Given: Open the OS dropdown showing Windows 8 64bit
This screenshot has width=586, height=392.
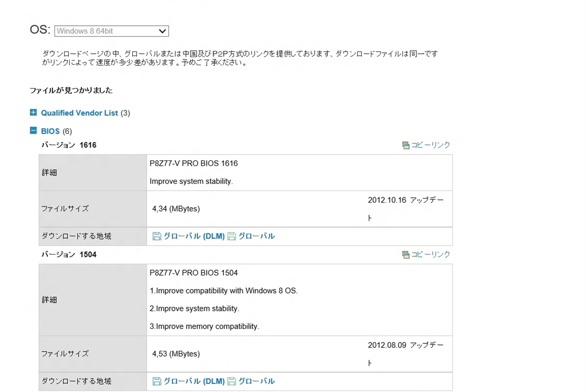Looking at the screenshot, I should tap(112, 31).
